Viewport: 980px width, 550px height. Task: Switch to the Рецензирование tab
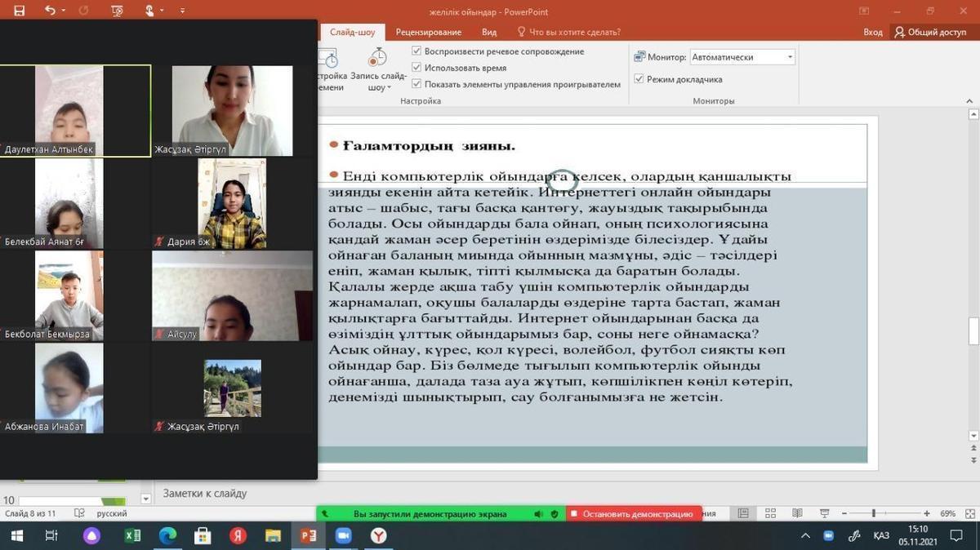coord(428,32)
